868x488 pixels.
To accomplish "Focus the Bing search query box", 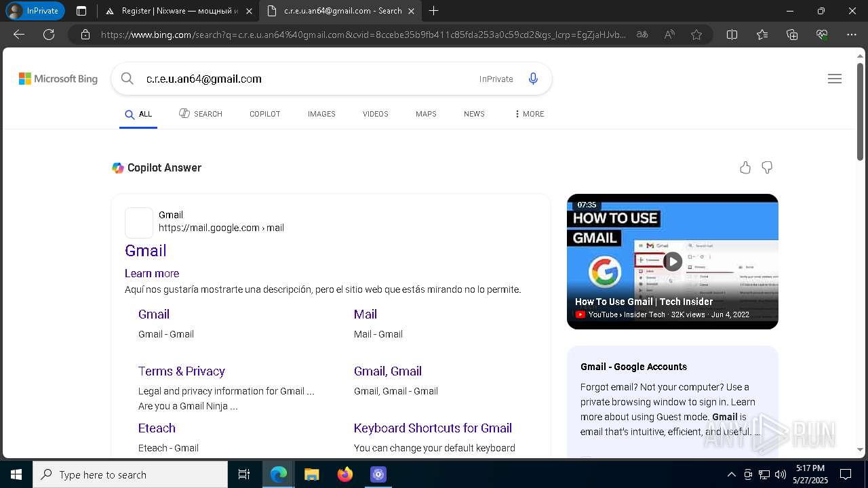I will pyautogui.click(x=305, y=79).
